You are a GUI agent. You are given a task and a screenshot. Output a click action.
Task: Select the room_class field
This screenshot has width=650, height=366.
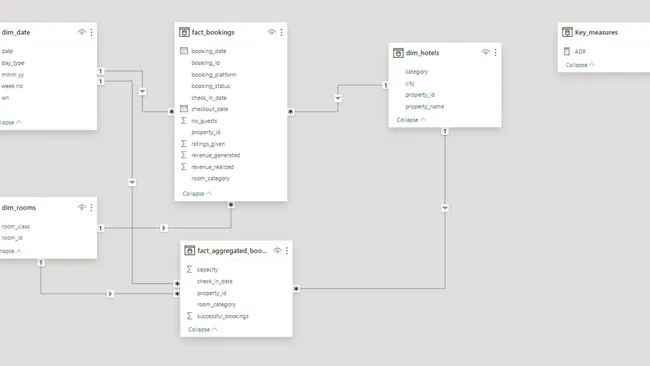click(15, 226)
